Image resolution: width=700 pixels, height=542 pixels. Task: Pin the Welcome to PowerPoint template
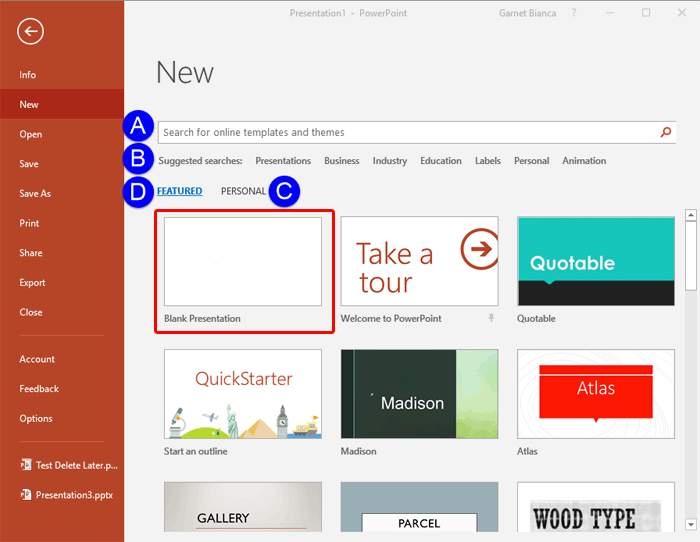click(x=491, y=318)
